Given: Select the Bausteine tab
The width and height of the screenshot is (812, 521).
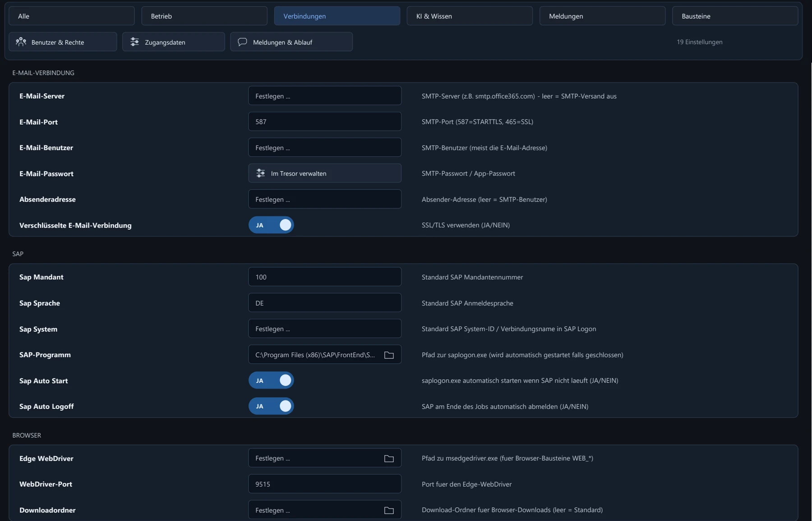Looking at the screenshot, I should coord(735,16).
